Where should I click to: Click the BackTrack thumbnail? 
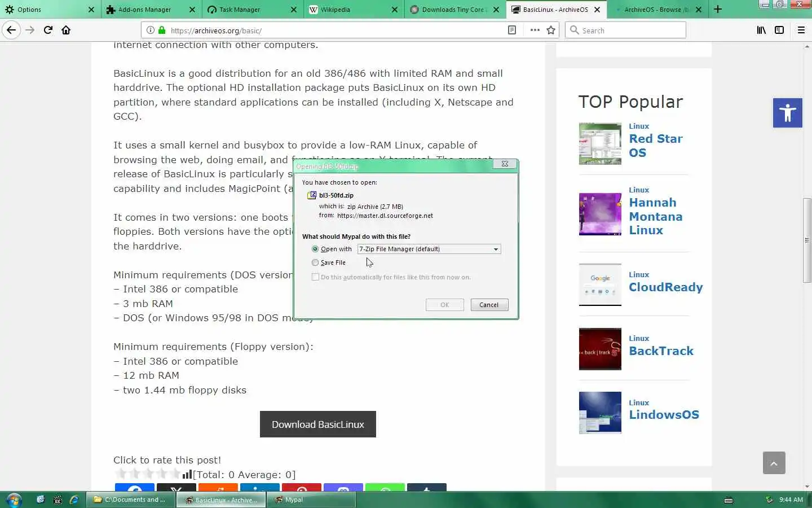point(600,349)
